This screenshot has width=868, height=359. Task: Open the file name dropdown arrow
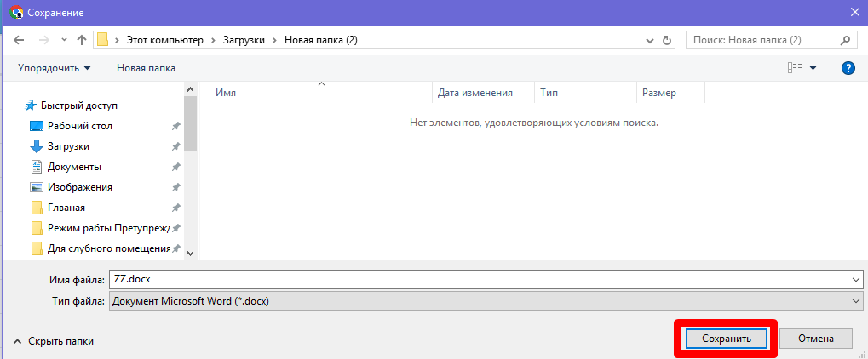click(856, 279)
